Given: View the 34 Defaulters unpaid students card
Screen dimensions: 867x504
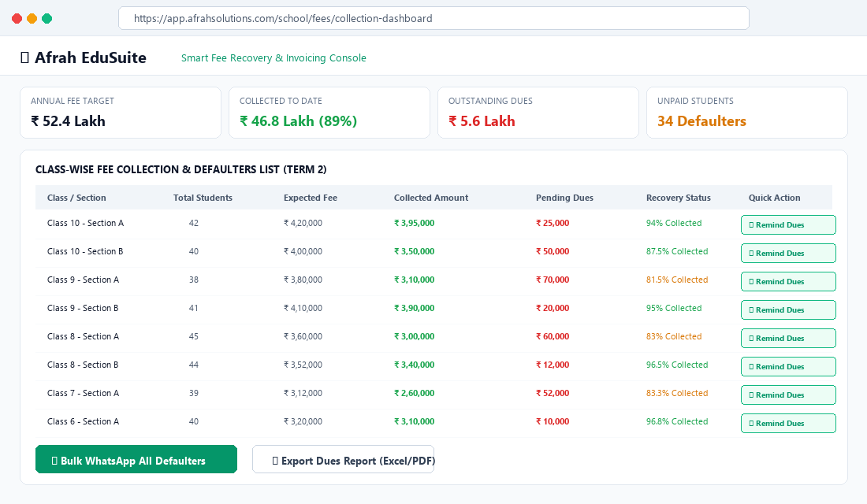Looking at the screenshot, I should [x=747, y=113].
